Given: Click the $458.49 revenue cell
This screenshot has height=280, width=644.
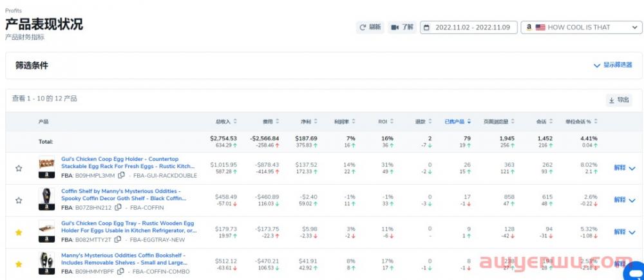Looking at the screenshot, I should 226,197.
